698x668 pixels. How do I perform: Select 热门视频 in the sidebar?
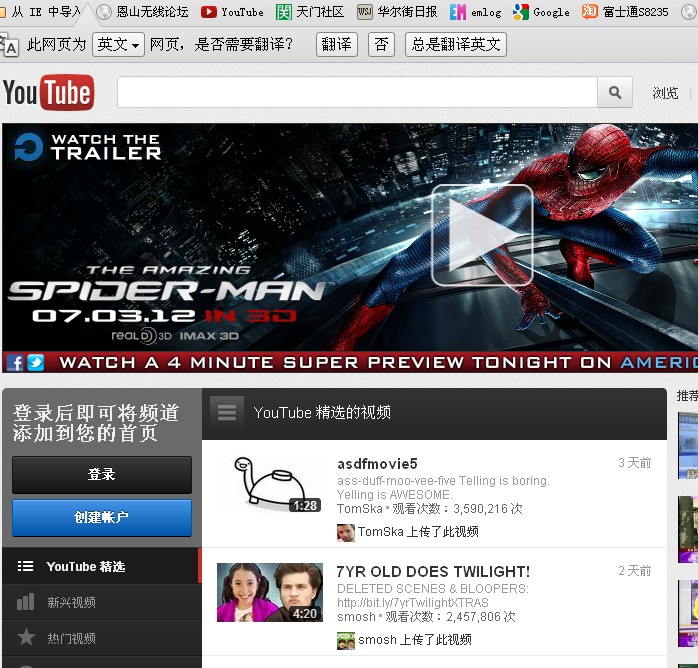(x=102, y=638)
